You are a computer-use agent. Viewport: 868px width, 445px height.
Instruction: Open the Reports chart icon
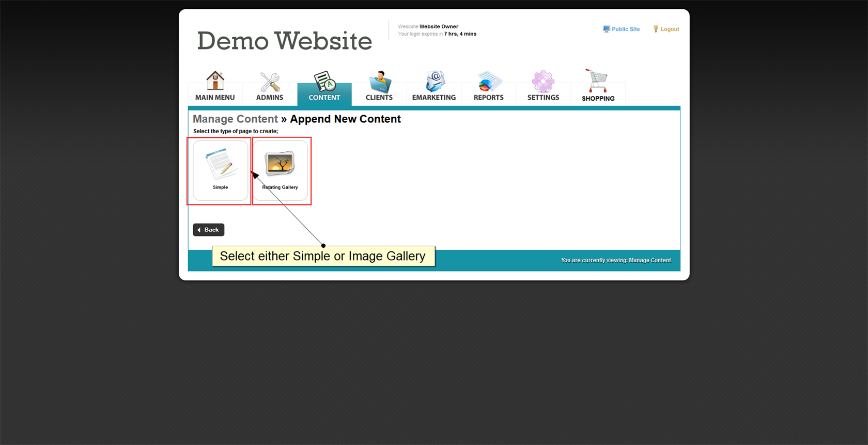pyautogui.click(x=489, y=82)
